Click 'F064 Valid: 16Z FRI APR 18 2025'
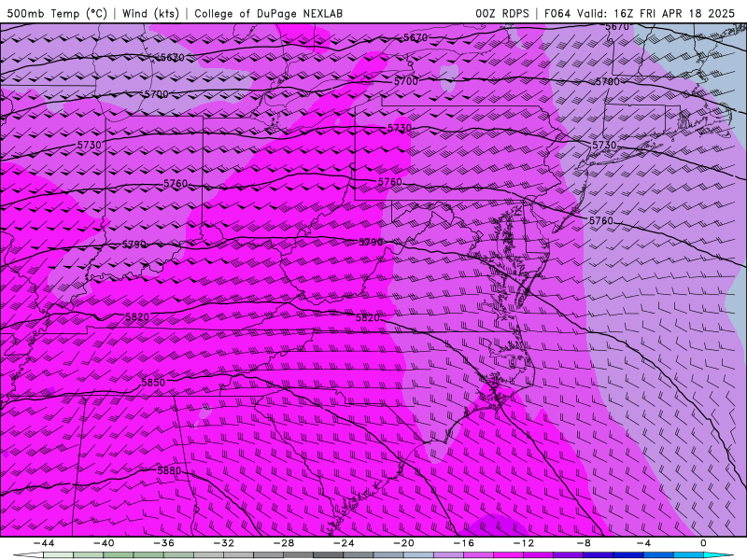Viewport: 747px width, 560px height. tap(640, 13)
